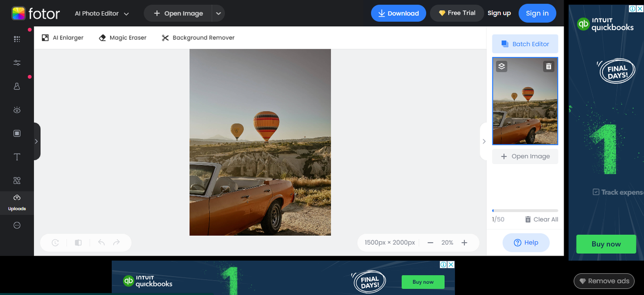The image size is (644, 295).
Task: Close the side QuickBooks ad
Action: [640, 9]
